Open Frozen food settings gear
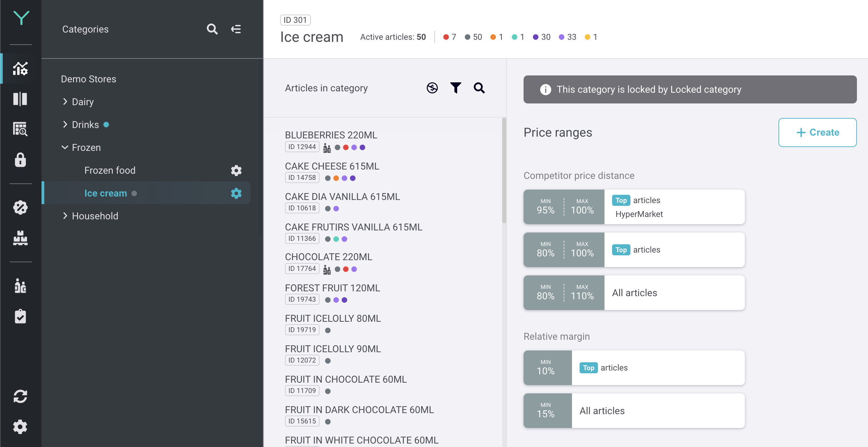Screen dimensions: 868x447 tap(236, 171)
